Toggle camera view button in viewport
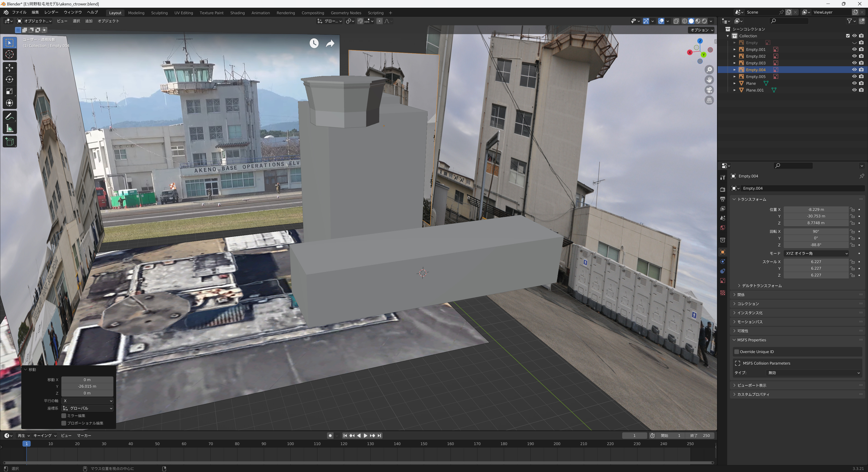The width and height of the screenshot is (868, 472). click(709, 90)
